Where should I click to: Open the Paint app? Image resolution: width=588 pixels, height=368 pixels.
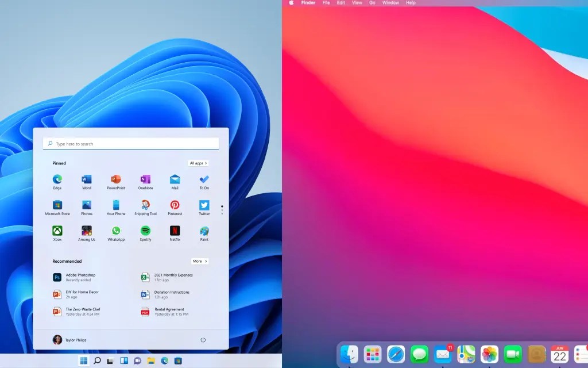(x=204, y=233)
